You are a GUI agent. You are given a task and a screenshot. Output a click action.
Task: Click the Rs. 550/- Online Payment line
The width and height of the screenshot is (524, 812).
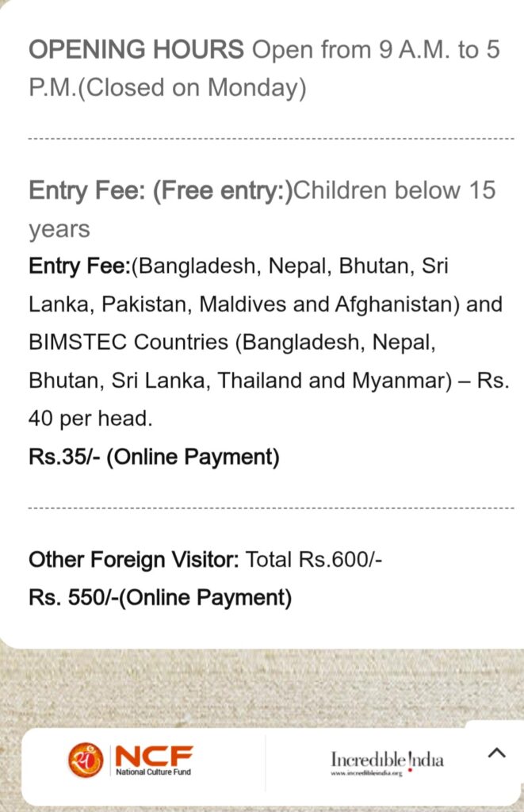tap(160, 597)
